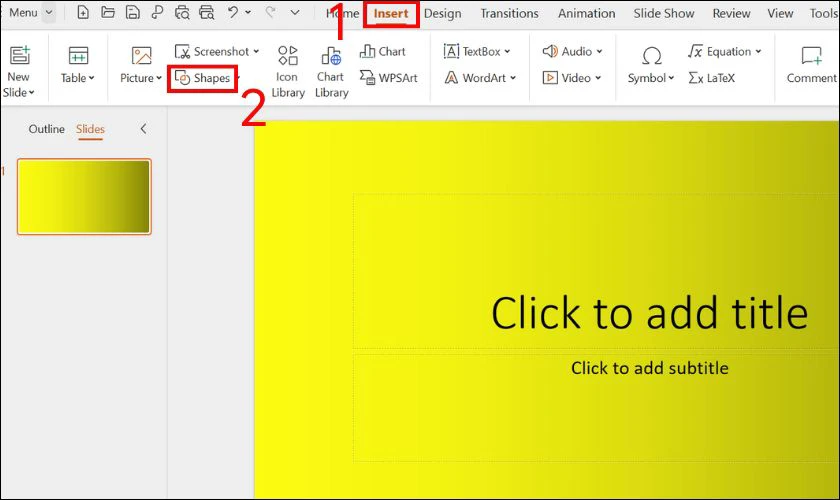Switch to the Insert tab
This screenshot has width=840, height=500.
(391, 13)
